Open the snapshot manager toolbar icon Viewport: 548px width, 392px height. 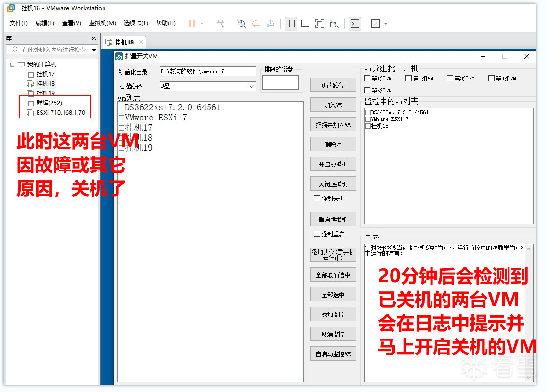tap(270, 24)
